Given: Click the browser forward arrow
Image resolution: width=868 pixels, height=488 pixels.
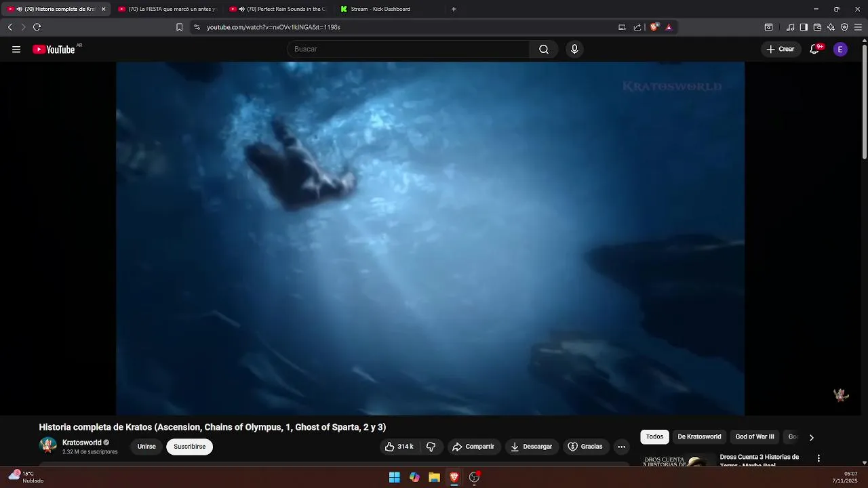Looking at the screenshot, I should coord(23,27).
